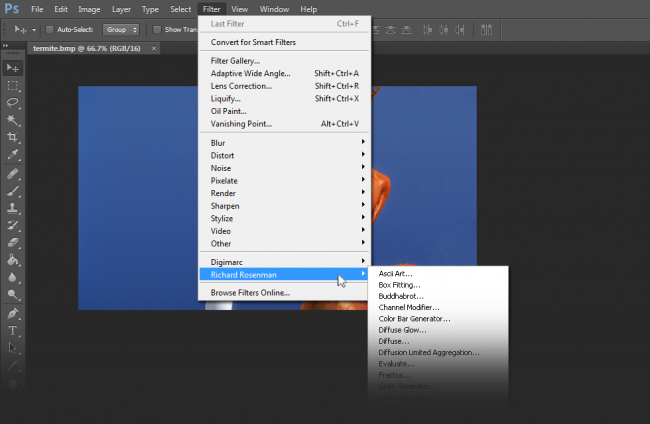650x424 pixels.
Task: Click Distribute right edges icon
Action: click(x=460, y=30)
